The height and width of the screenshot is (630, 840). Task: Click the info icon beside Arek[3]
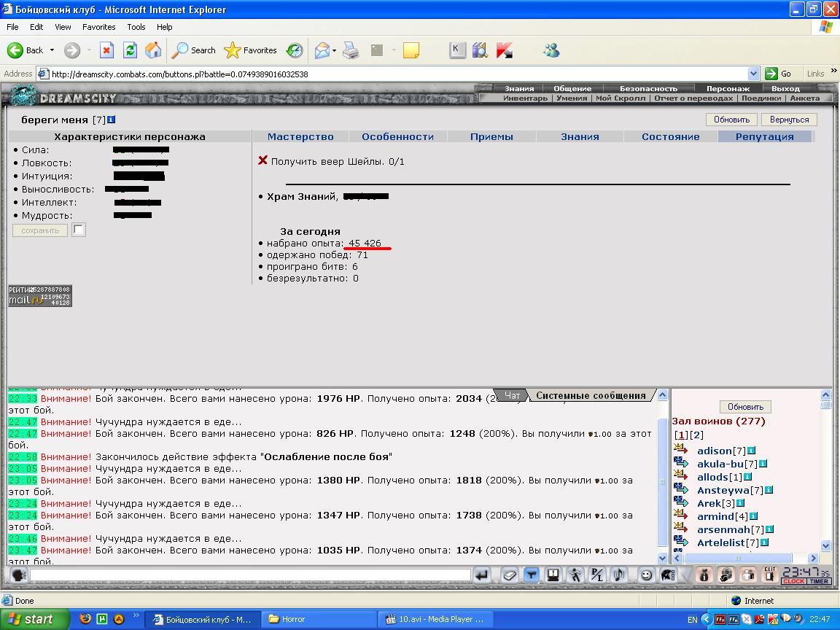pos(740,503)
